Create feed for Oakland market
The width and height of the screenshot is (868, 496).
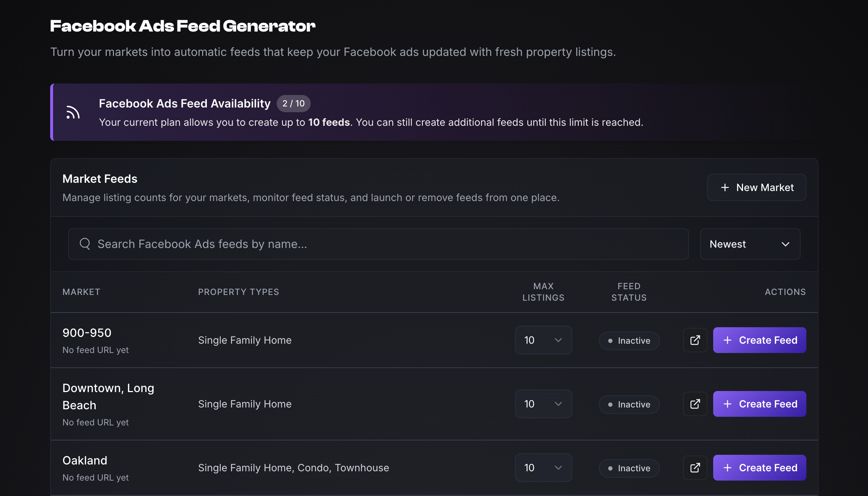click(x=759, y=468)
